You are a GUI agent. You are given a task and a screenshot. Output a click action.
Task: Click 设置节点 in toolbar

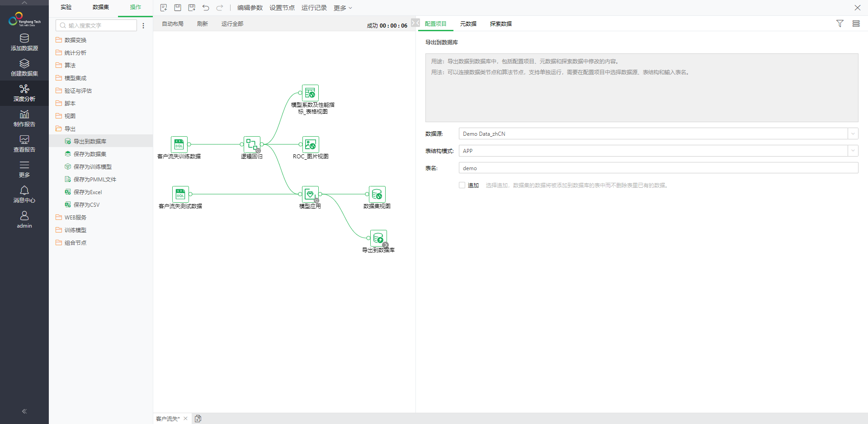pos(282,8)
